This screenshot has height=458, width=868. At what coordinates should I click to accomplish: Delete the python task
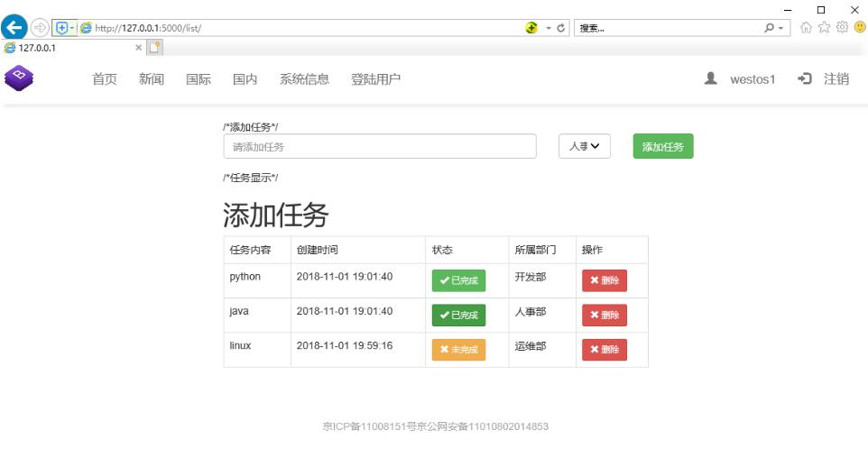pos(605,280)
